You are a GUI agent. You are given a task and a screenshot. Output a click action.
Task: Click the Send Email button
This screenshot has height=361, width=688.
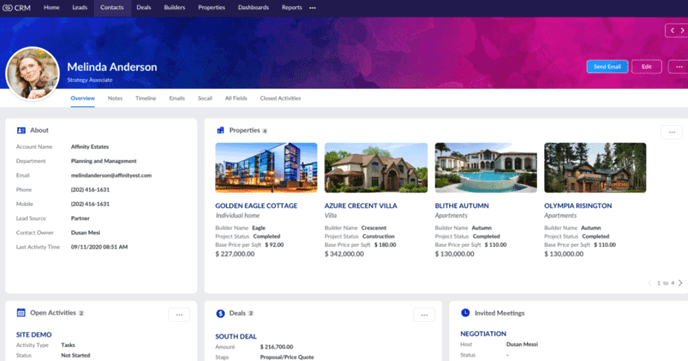tap(607, 67)
